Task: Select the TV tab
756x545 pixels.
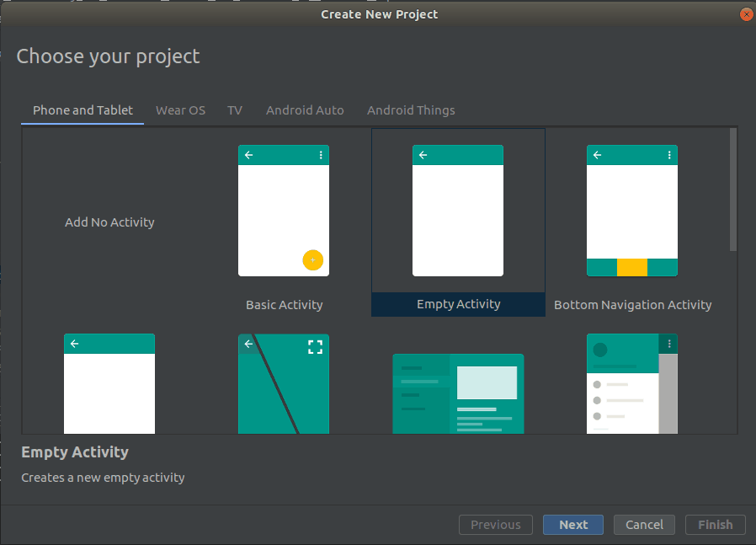Action: [x=234, y=110]
